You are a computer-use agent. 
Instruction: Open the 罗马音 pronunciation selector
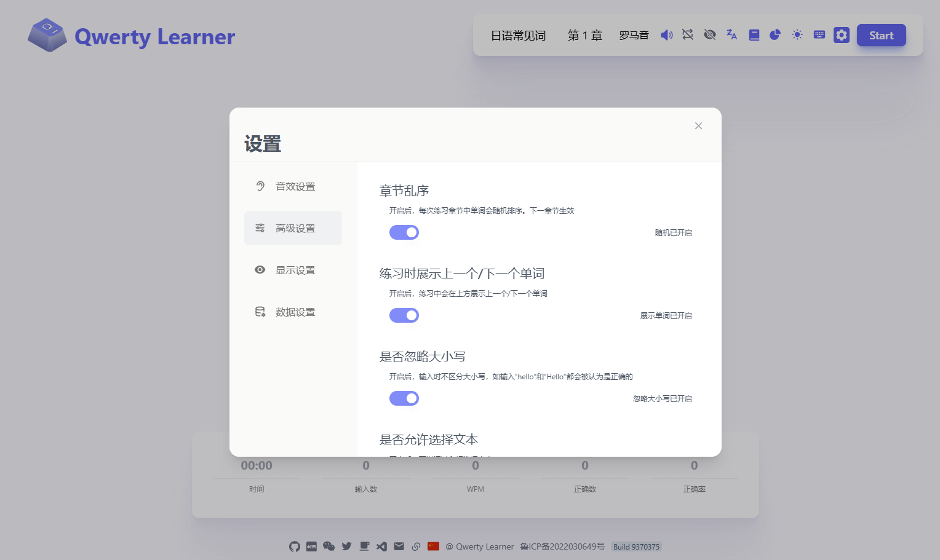(x=634, y=36)
